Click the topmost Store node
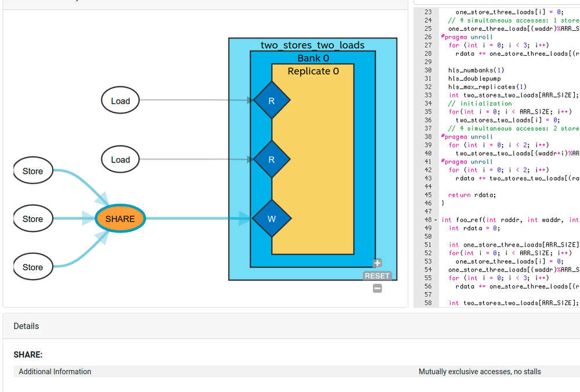 33,171
